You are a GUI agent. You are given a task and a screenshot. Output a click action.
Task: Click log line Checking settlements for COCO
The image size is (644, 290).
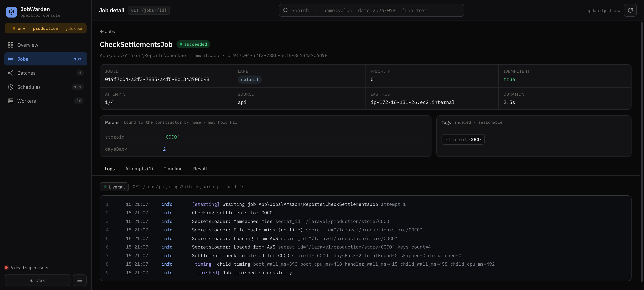pyautogui.click(x=365, y=213)
